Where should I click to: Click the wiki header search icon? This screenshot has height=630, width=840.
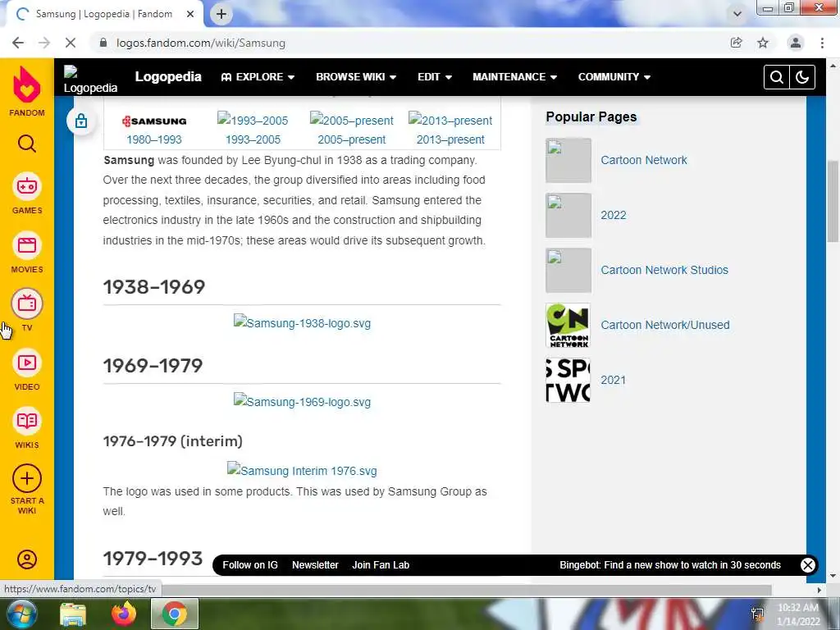tap(776, 77)
